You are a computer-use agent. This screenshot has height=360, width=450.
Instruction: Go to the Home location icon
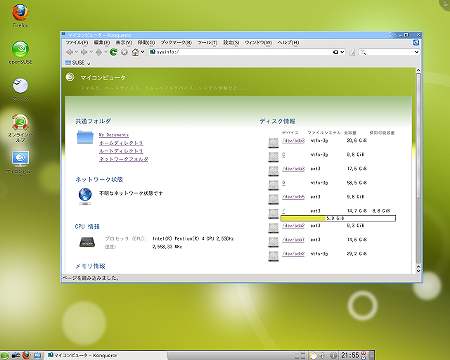click(135, 52)
